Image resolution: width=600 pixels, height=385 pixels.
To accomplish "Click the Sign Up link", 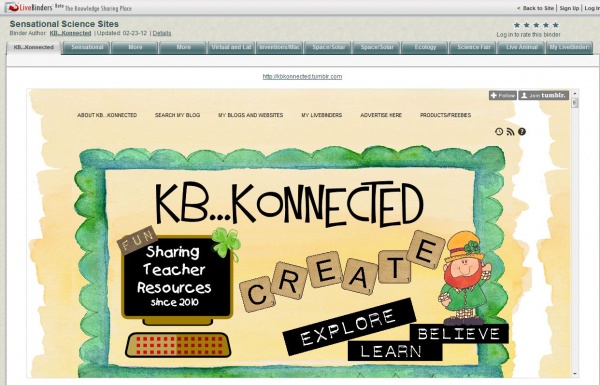I will tap(569, 8).
